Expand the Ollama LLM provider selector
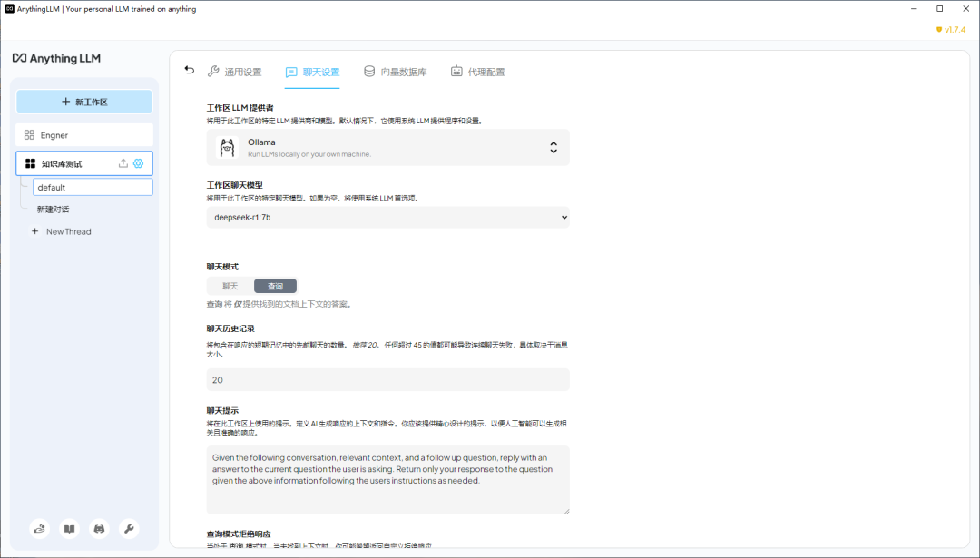The width and height of the screenshot is (980, 558). tap(388, 148)
